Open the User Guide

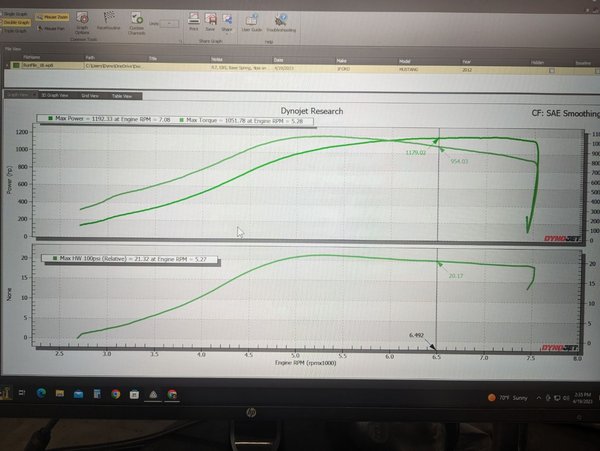click(x=253, y=19)
